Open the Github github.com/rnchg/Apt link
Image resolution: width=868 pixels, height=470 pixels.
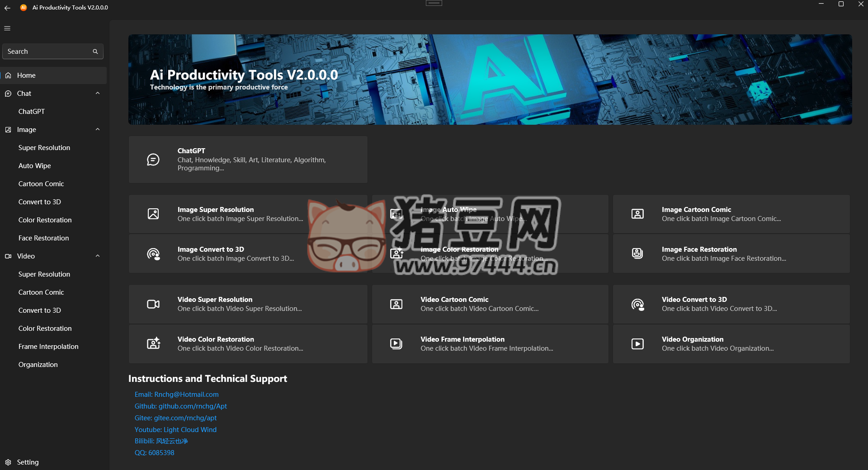point(181,406)
